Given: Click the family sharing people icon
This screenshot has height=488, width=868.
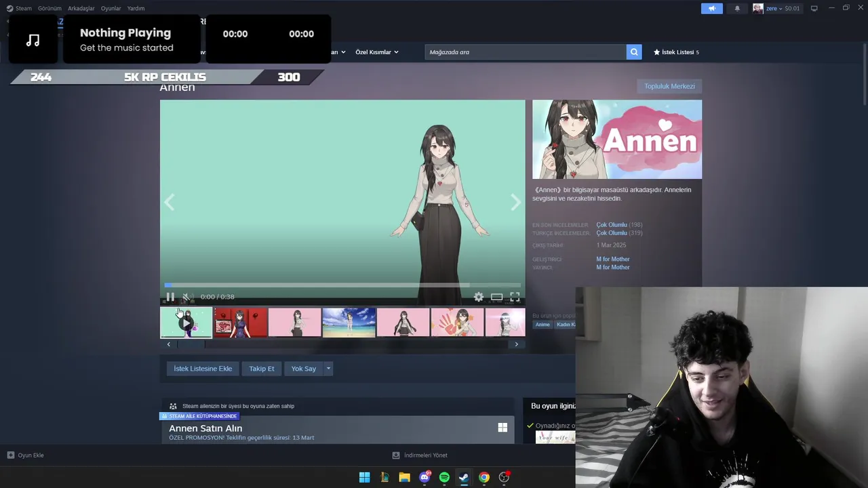Looking at the screenshot, I should coord(173,406).
